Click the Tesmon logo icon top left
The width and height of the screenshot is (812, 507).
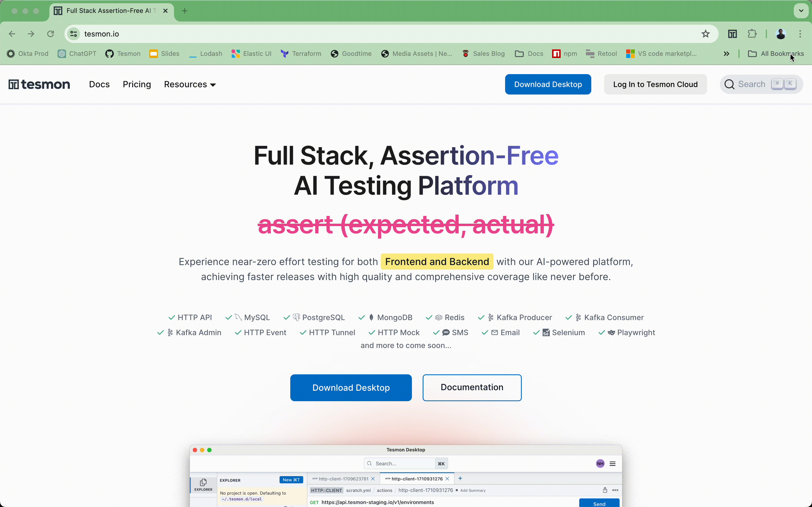tap(13, 84)
